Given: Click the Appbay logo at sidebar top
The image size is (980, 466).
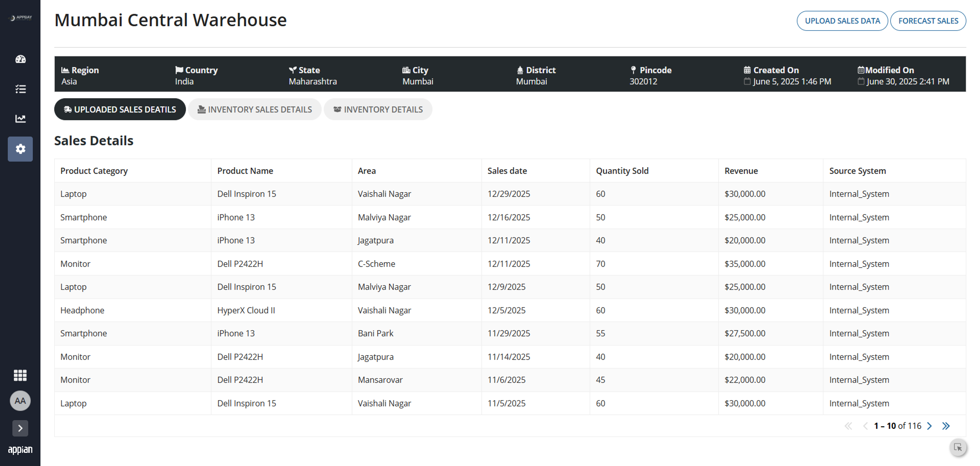Looking at the screenshot, I should [21, 18].
